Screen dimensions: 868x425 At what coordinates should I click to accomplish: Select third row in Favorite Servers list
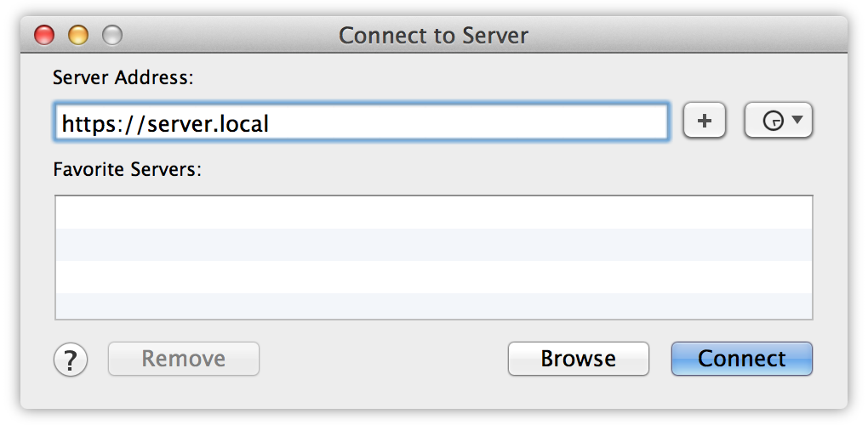tap(434, 276)
